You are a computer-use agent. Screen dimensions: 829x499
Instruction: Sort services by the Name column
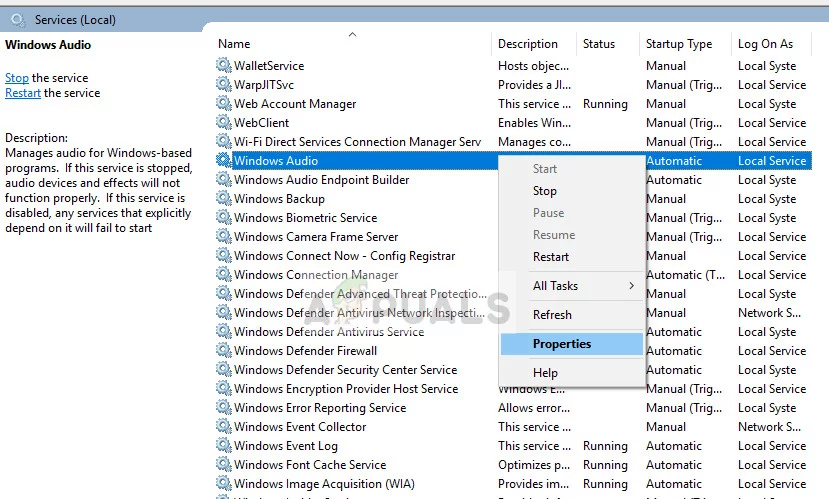pyautogui.click(x=234, y=44)
